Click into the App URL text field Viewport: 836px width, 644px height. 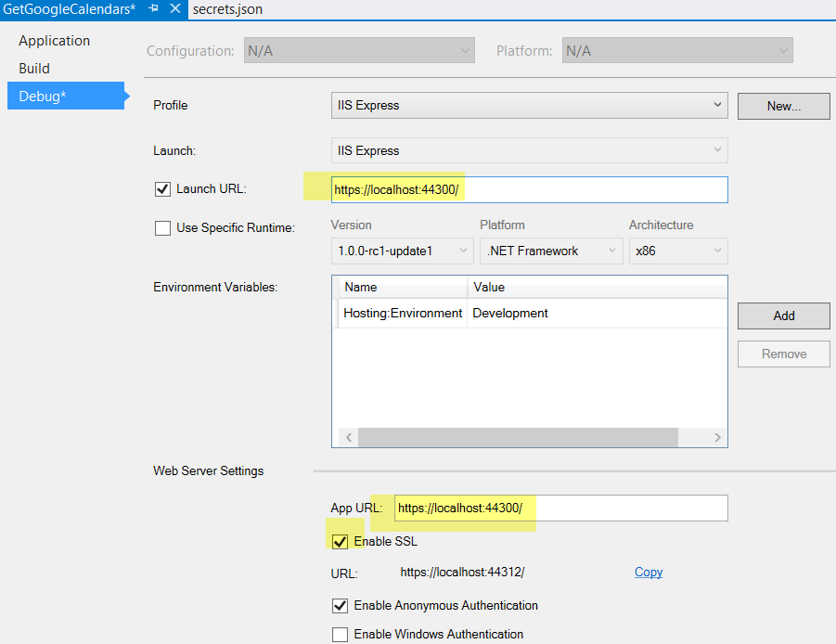560,509
